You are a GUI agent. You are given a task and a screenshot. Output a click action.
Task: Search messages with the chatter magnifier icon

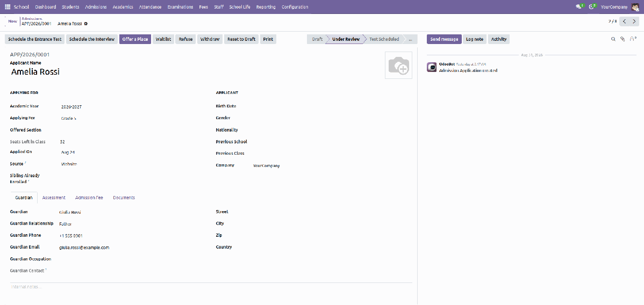(x=613, y=39)
